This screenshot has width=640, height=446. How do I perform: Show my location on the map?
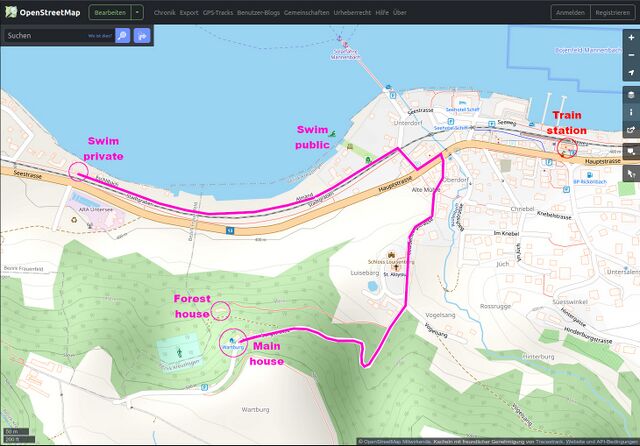pos(630,73)
